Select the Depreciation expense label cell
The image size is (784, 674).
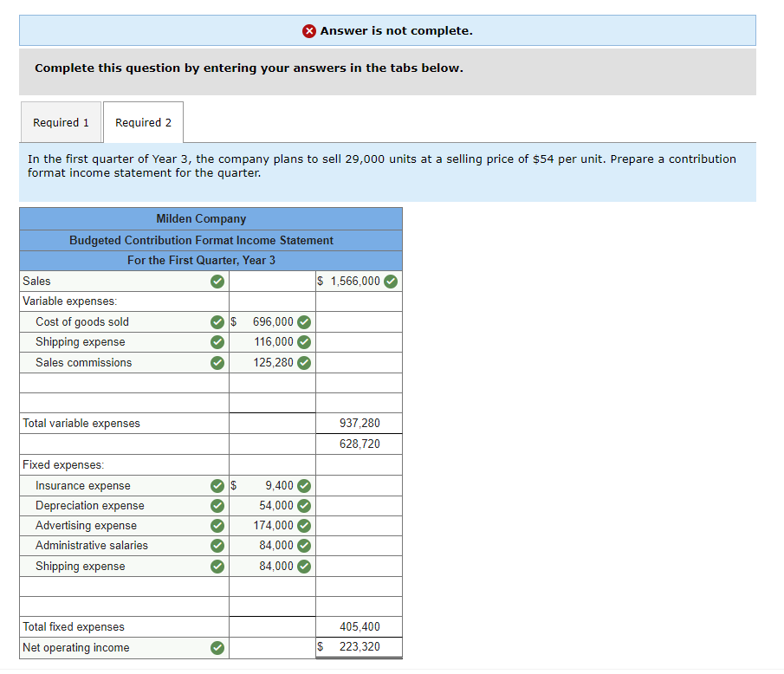pyautogui.click(x=124, y=506)
